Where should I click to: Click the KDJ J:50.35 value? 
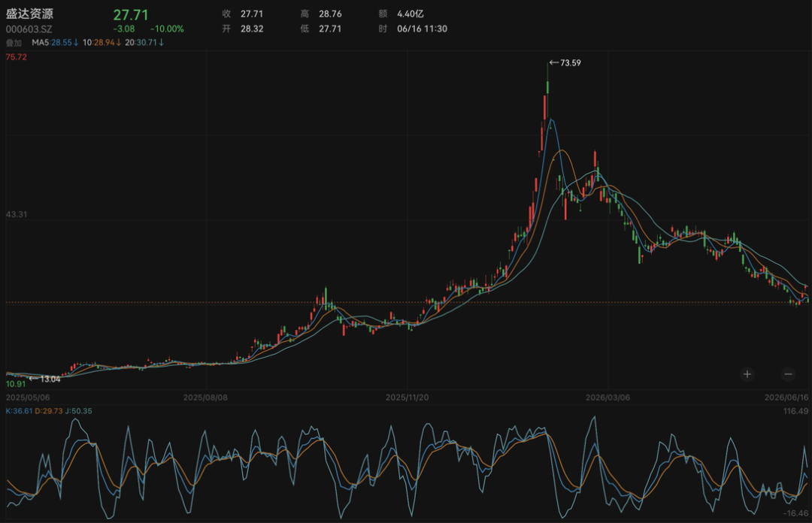click(x=78, y=410)
